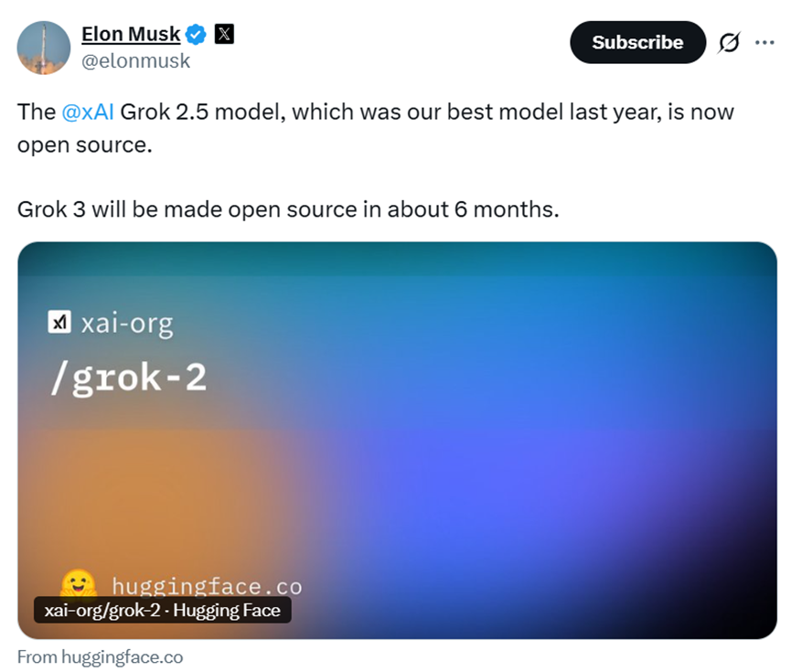Open the From huggingface.co source link
791x672 pixels.
100,656
